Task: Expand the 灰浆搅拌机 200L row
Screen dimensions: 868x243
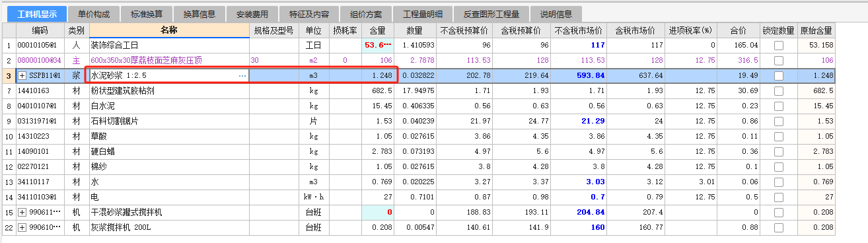Action: 22,227
